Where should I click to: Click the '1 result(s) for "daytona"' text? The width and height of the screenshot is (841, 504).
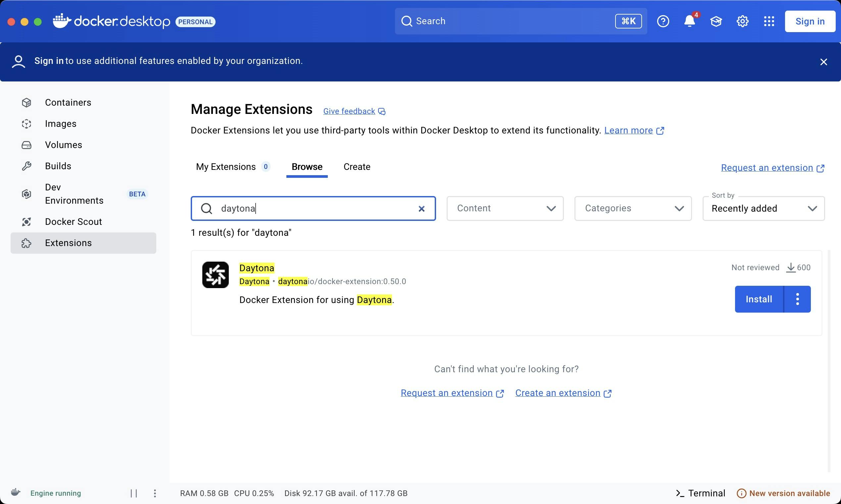(x=241, y=233)
